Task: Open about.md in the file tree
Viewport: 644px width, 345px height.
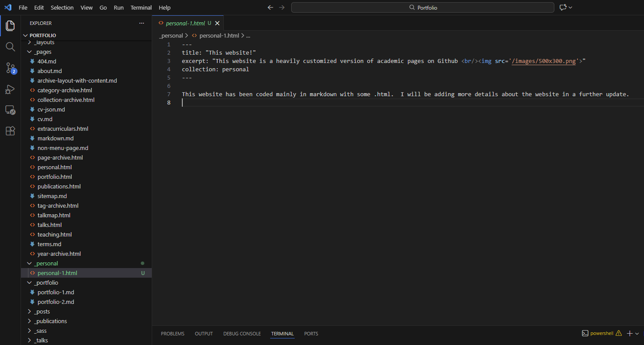Action: coord(50,71)
